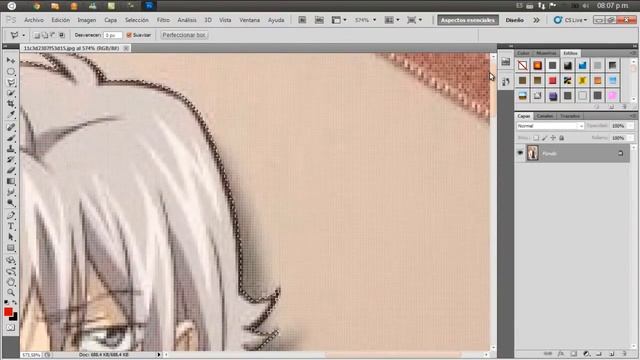Click the red foreground color swatch
This screenshot has width=640, height=360.
tap(8, 311)
